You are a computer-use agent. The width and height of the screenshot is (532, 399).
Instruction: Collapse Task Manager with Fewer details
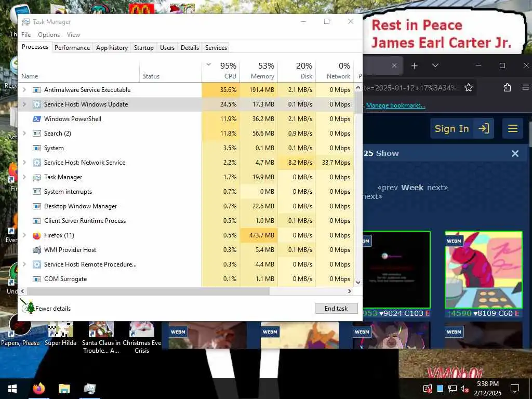52,309
